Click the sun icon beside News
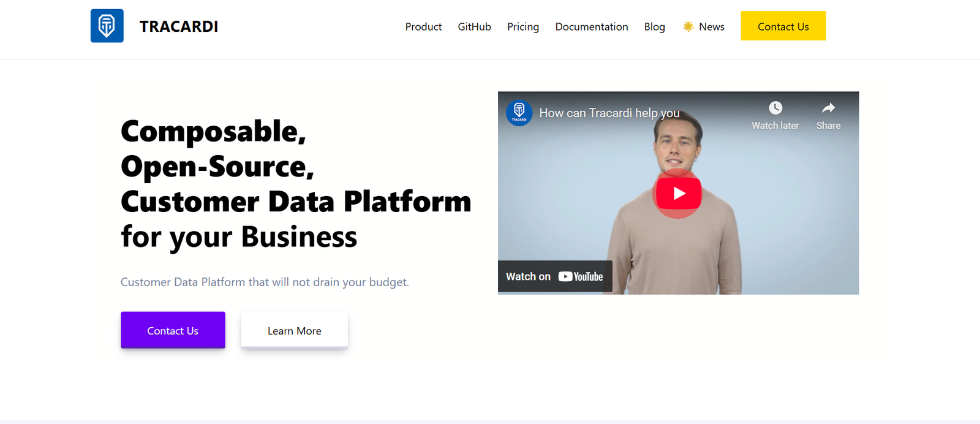 point(688,26)
